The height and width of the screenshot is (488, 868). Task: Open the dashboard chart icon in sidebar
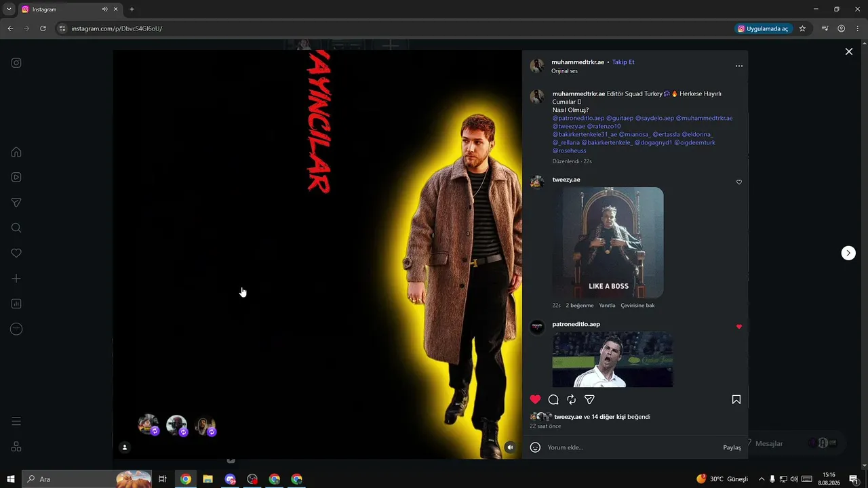tap(16, 304)
